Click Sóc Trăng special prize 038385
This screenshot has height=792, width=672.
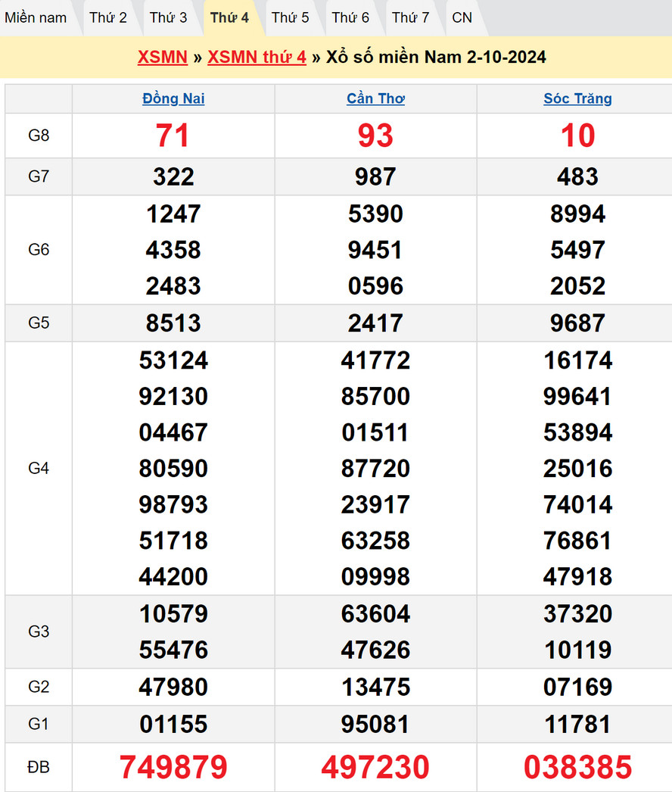coord(577,767)
